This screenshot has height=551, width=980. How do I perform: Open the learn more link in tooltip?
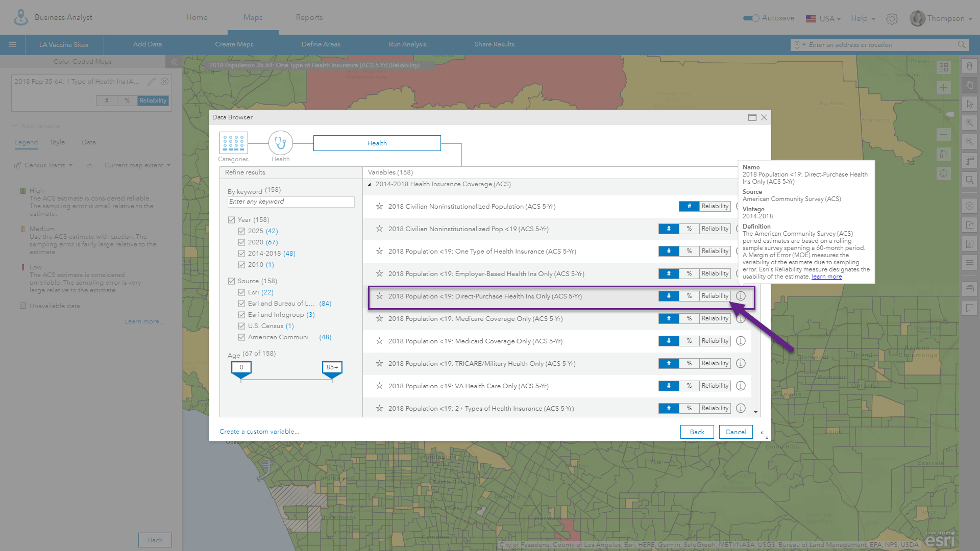pyautogui.click(x=827, y=277)
